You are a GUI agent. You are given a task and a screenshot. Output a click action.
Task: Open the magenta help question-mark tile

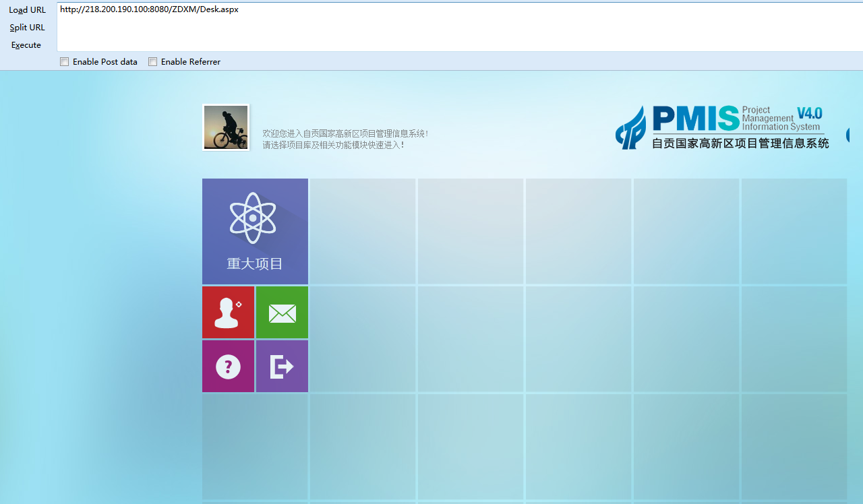pos(228,367)
